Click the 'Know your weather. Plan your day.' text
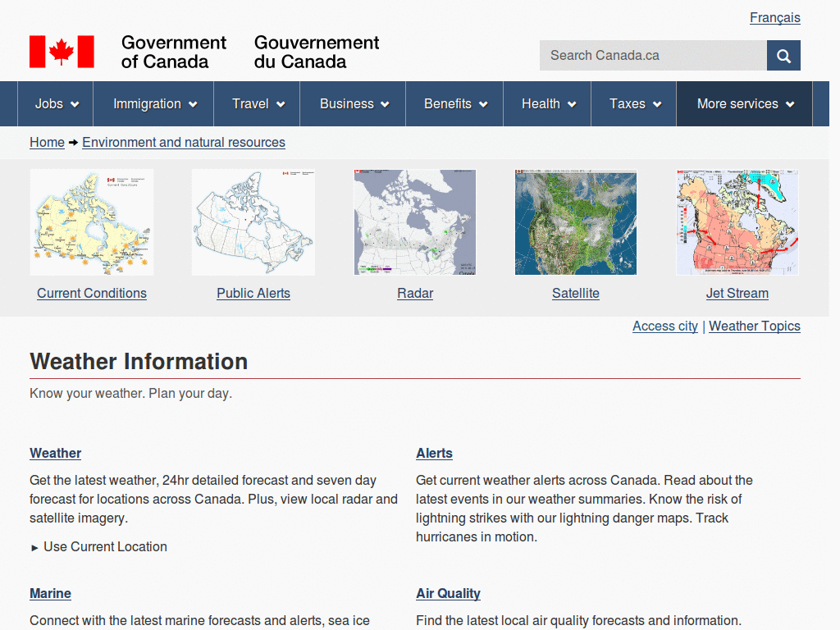Image resolution: width=840 pixels, height=630 pixels. (130, 393)
